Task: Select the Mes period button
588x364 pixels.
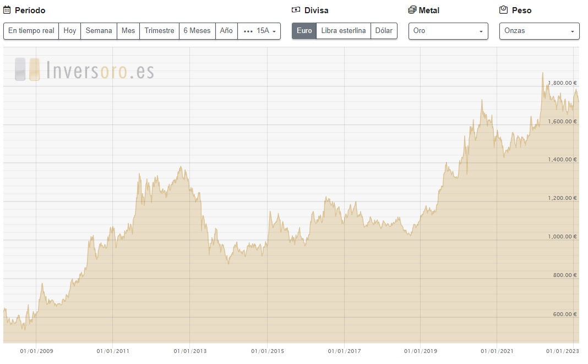Action: (128, 31)
